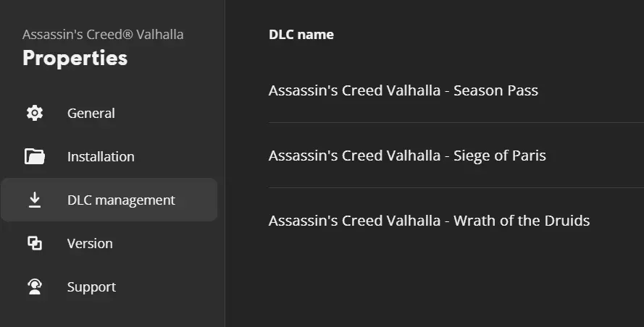Switch to the Installation section
Image resolution: width=644 pixels, height=327 pixels.
[x=101, y=157]
